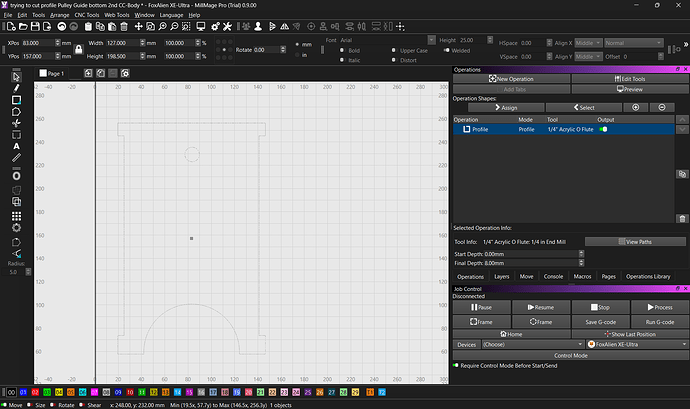Open the Normal text style dropdown
690x409 pixels.
click(633, 43)
